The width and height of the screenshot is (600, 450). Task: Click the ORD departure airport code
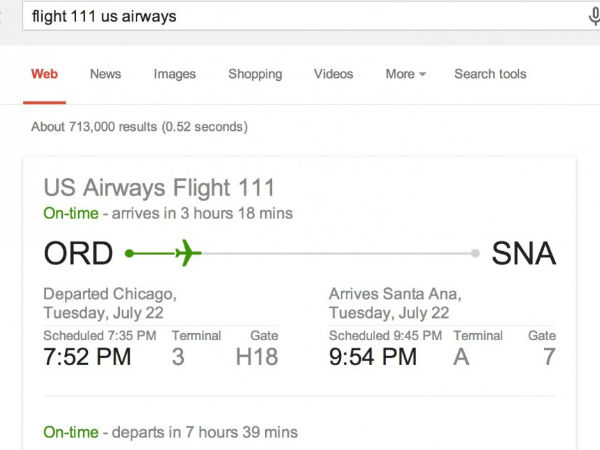point(78,254)
